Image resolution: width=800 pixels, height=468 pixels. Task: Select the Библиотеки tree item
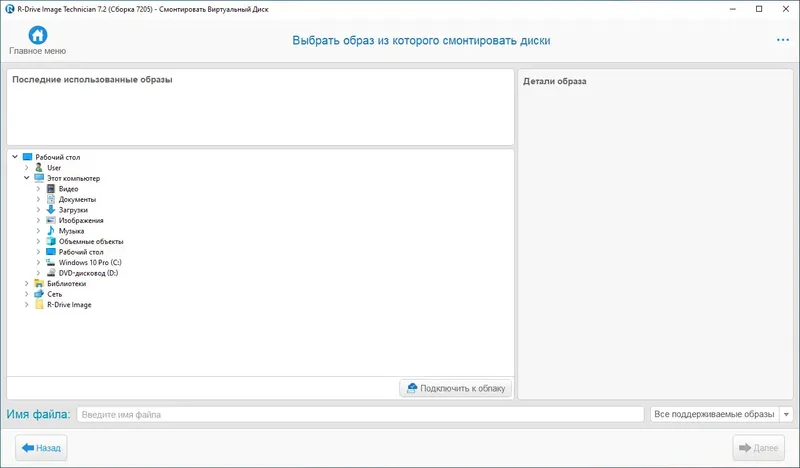pos(66,283)
